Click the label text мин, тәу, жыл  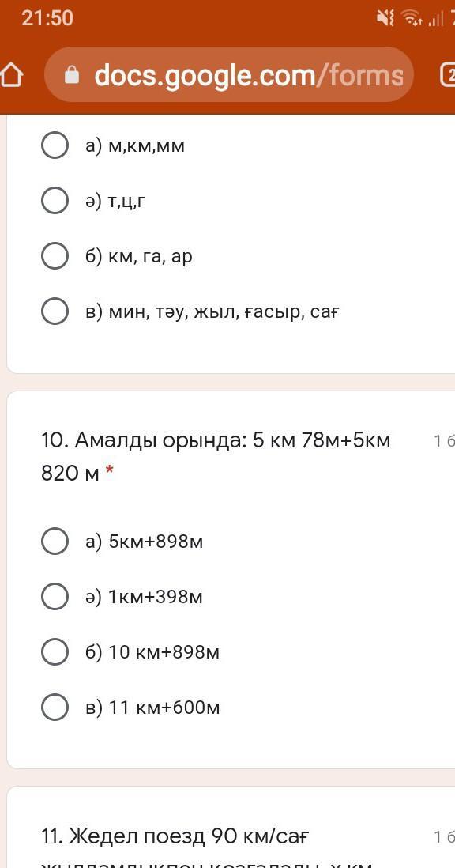pyautogui.click(x=173, y=313)
